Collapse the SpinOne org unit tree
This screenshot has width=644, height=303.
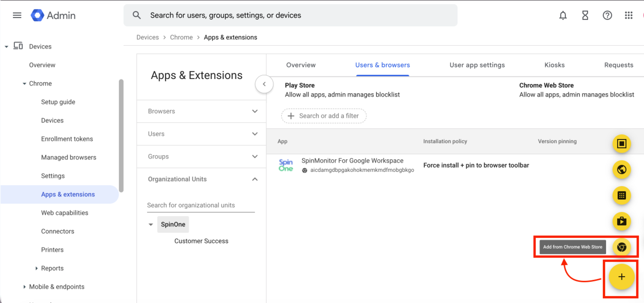[x=151, y=225]
